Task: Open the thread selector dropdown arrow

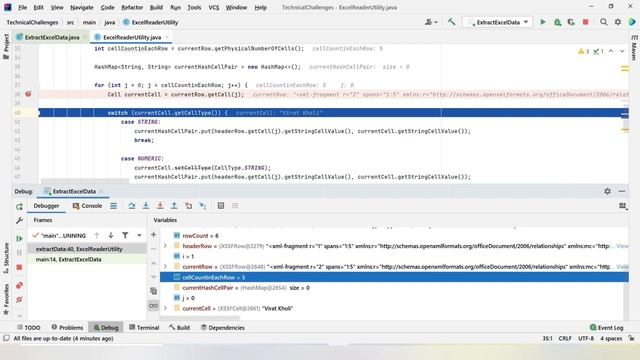Action: [x=139, y=236]
